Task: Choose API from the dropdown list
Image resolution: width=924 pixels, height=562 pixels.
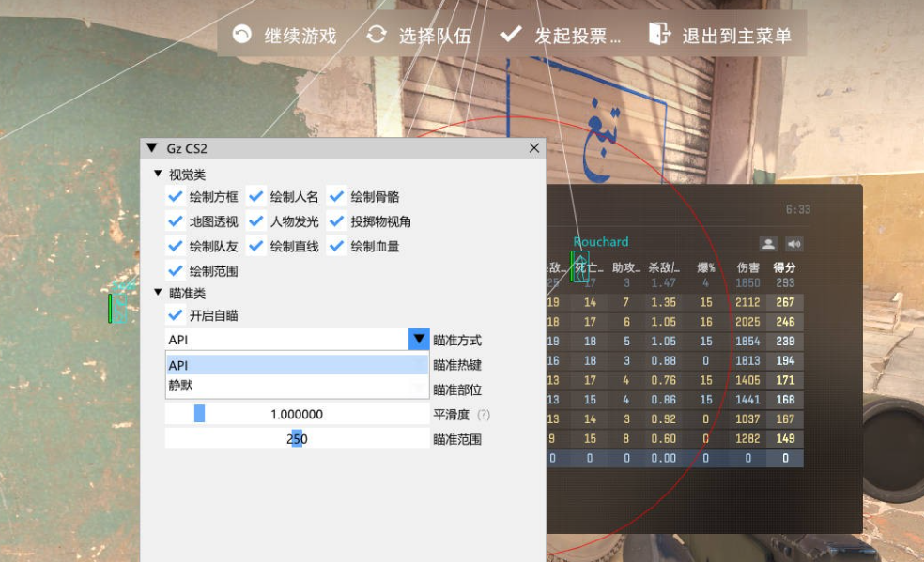Action: 297,365
